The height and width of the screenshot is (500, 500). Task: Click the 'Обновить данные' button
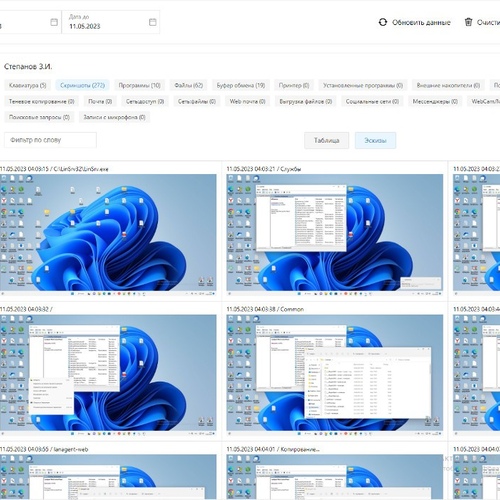coord(414,22)
